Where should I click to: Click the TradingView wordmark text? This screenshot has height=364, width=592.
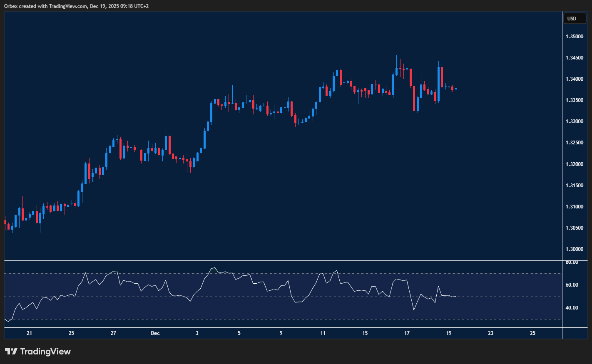pos(45,352)
